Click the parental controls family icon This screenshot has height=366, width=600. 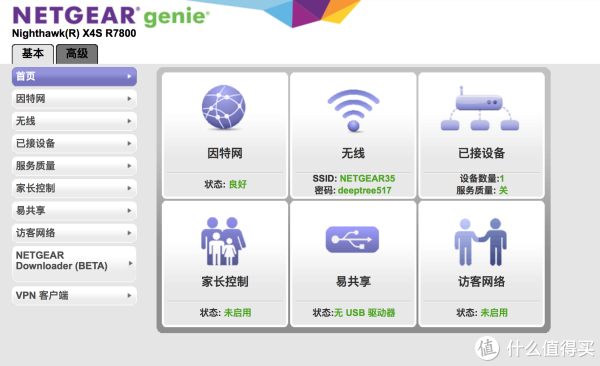click(x=223, y=241)
